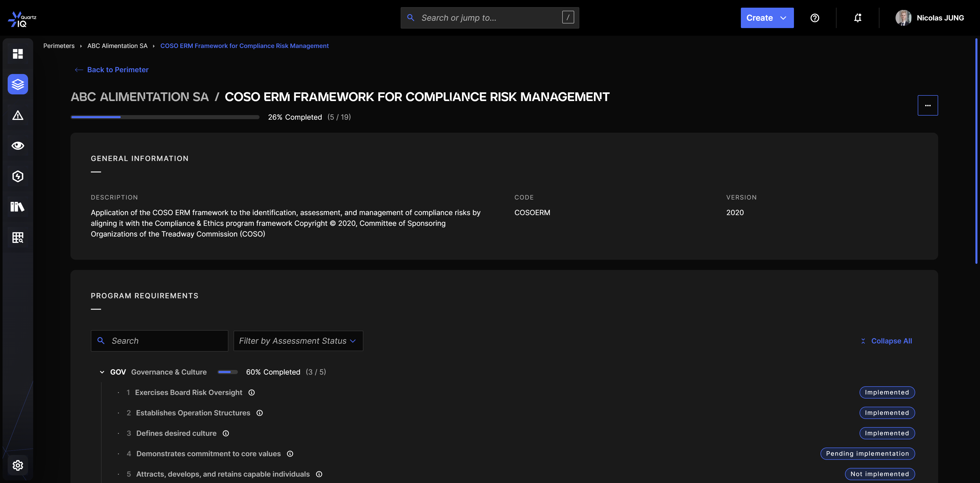
Task: Open the notifications bell icon
Action: coord(857,18)
